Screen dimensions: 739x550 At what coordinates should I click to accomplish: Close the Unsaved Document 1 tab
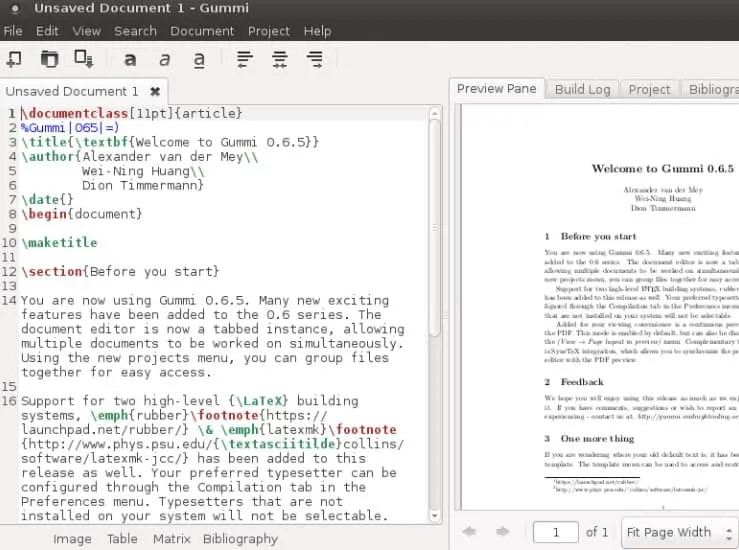click(x=155, y=91)
